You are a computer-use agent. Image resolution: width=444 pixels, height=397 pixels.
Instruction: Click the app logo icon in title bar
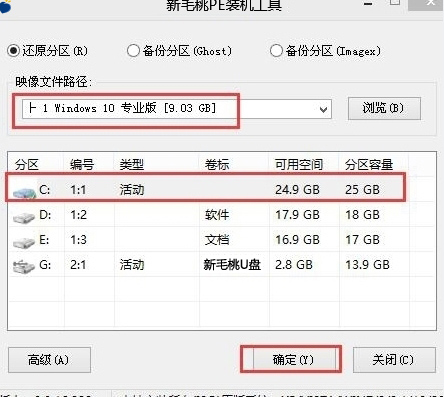(5, 6)
